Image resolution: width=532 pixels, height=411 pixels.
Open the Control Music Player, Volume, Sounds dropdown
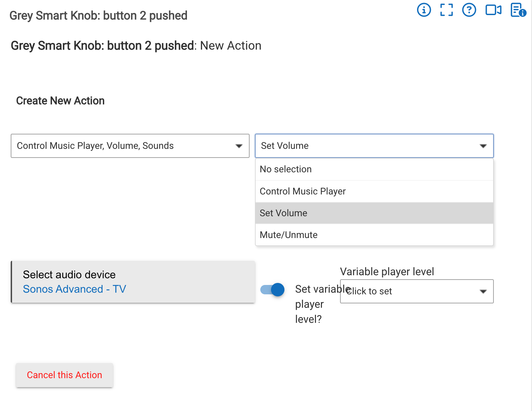pos(130,146)
